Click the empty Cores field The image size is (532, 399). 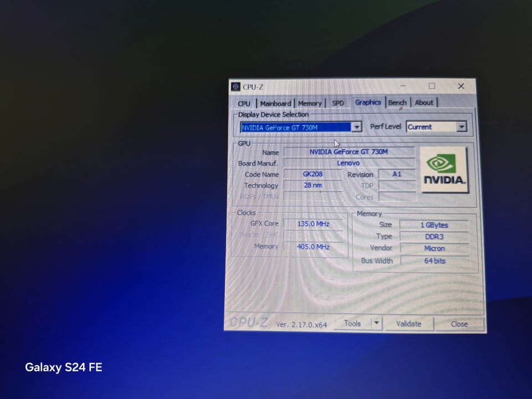pyautogui.click(x=397, y=197)
